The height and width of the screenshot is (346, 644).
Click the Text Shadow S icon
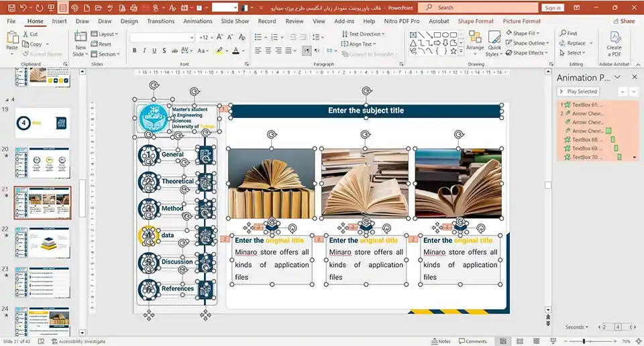(164, 50)
